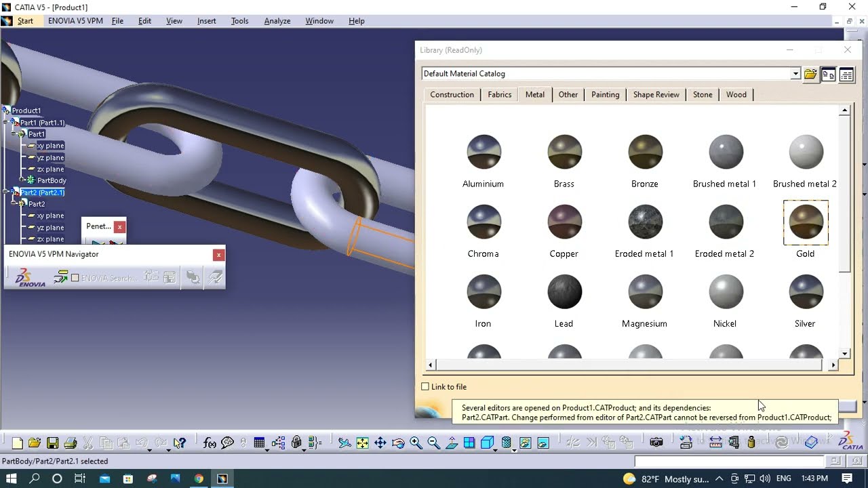Switch to display list view icon
Viewport: 868px width, 488px height.
846,75
